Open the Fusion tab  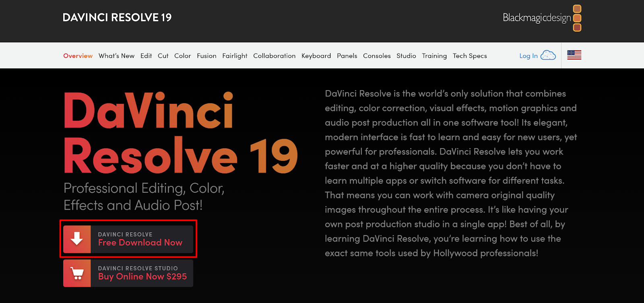(206, 56)
